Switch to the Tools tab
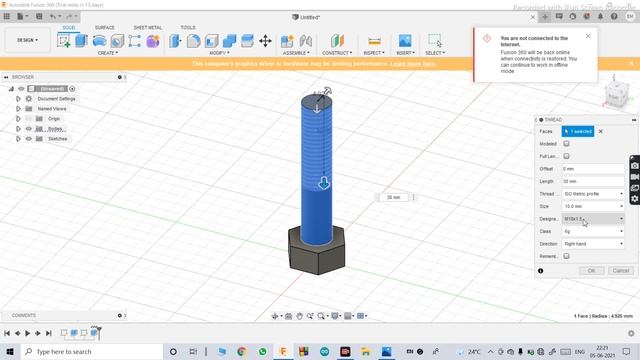Screen dimensions: 640x360 188,27
